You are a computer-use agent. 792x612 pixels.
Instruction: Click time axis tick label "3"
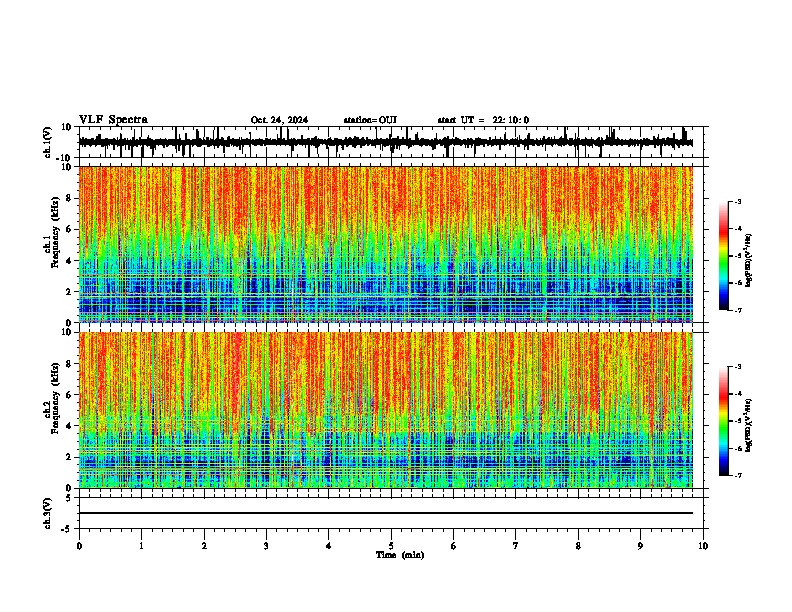266,546
